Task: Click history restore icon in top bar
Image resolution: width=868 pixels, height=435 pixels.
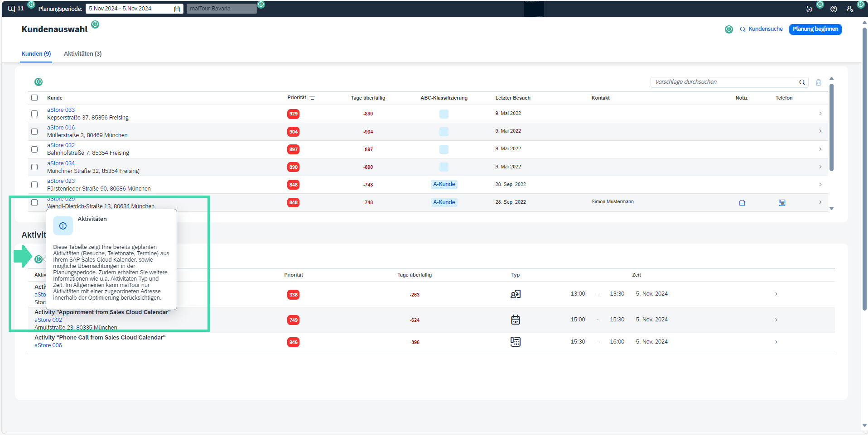Action: click(x=809, y=9)
